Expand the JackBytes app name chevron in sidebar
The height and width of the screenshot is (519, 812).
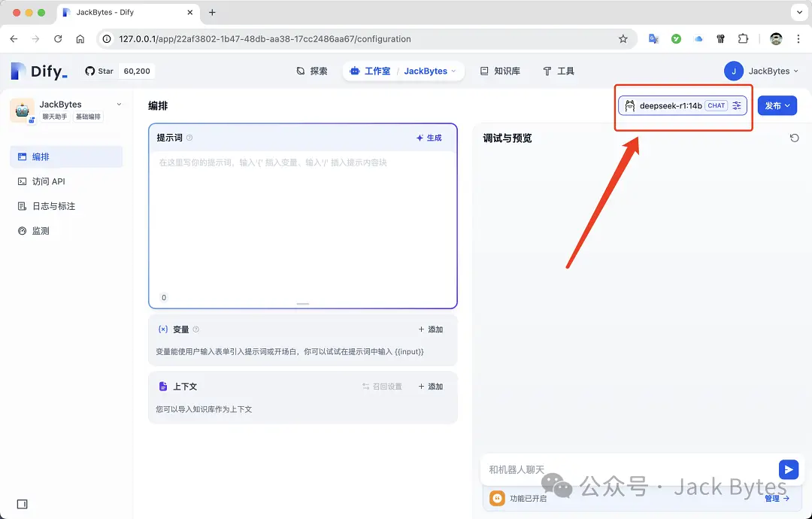[119, 104]
